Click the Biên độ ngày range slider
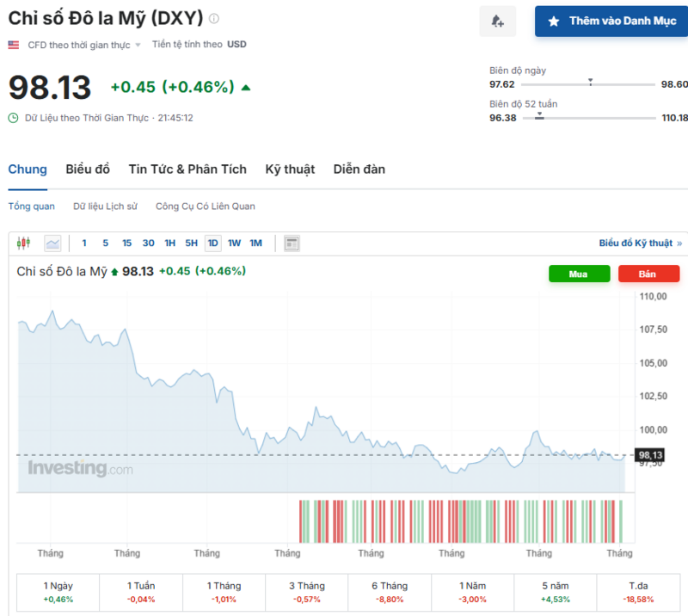This screenshot has height=616, width=688. [591, 84]
